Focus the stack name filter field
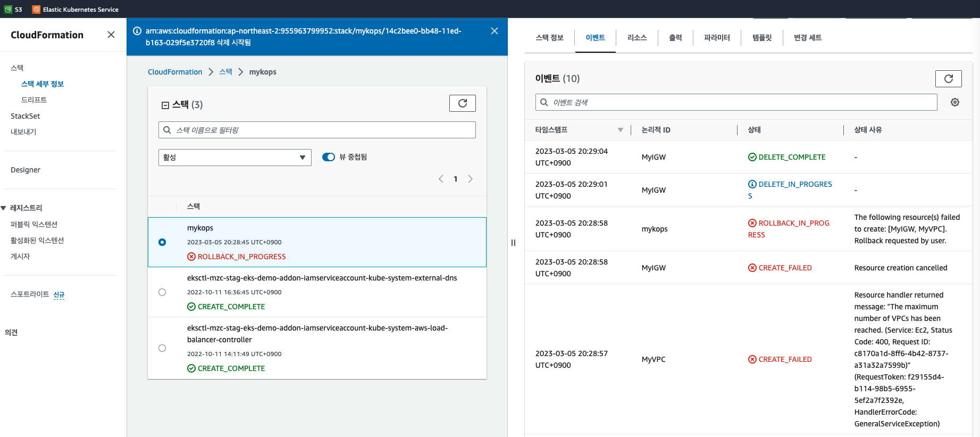The image size is (980, 437). tap(317, 130)
